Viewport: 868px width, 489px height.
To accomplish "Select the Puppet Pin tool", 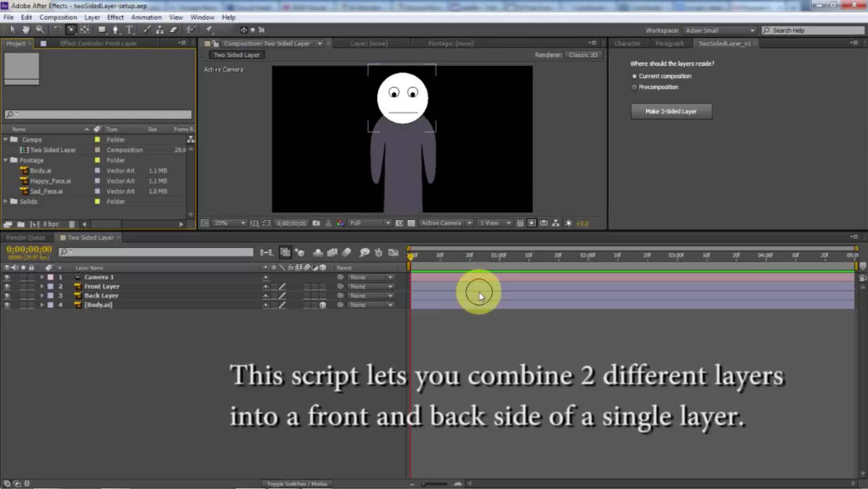I will tap(209, 29).
